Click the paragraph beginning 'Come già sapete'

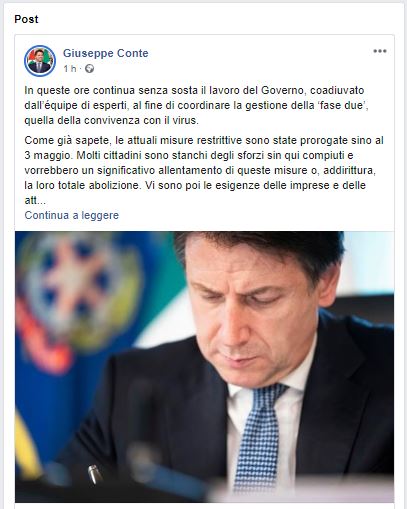point(204,170)
